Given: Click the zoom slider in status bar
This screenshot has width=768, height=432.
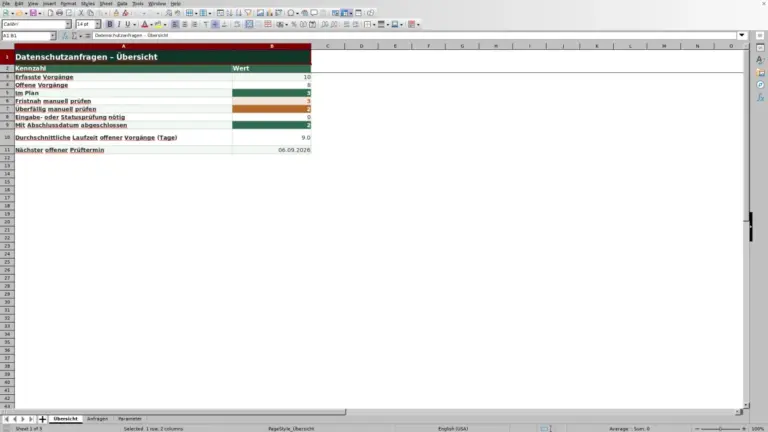Looking at the screenshot, I should coord(720,429).
